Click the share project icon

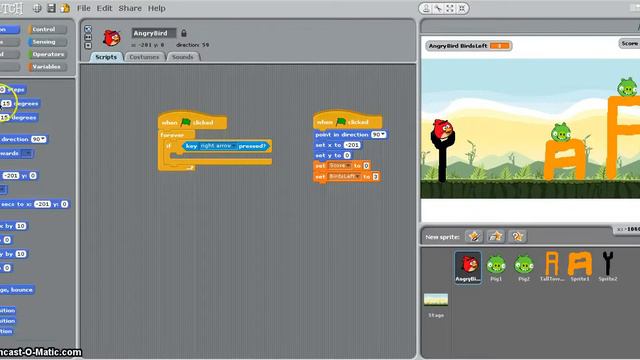(65, 8)
